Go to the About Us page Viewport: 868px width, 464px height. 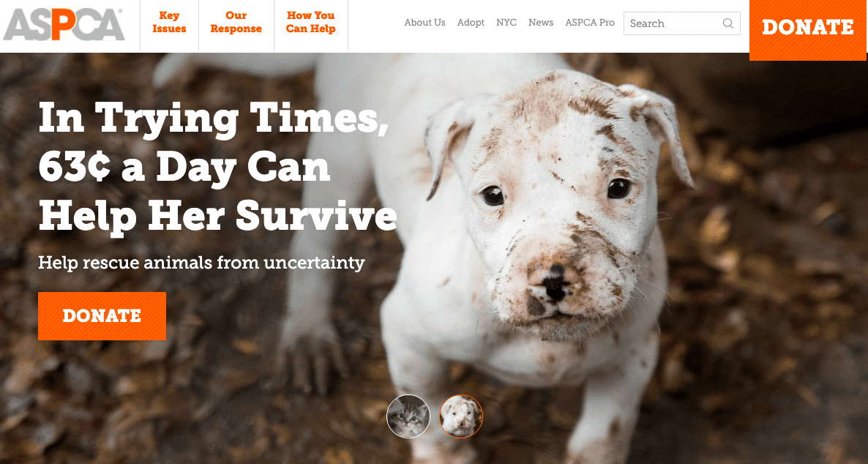[424, 23]
